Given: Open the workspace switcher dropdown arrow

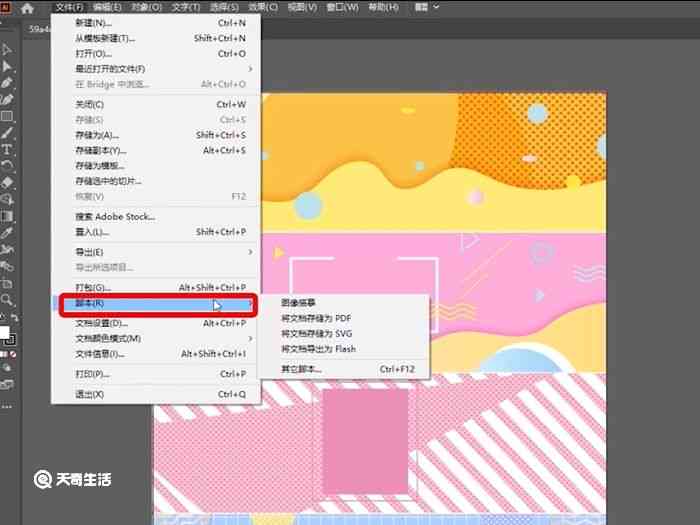Looking at the screenshot, I should tap(436, 7).
